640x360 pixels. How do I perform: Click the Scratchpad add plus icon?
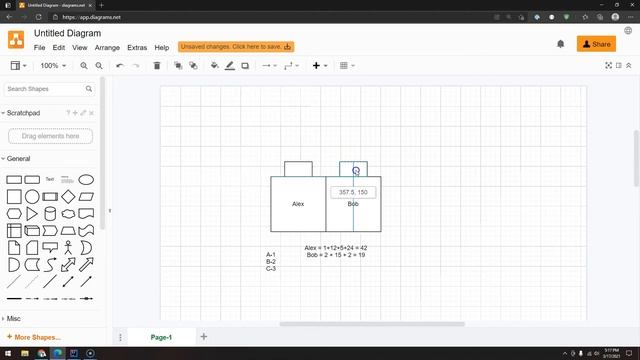coord(75,113)
